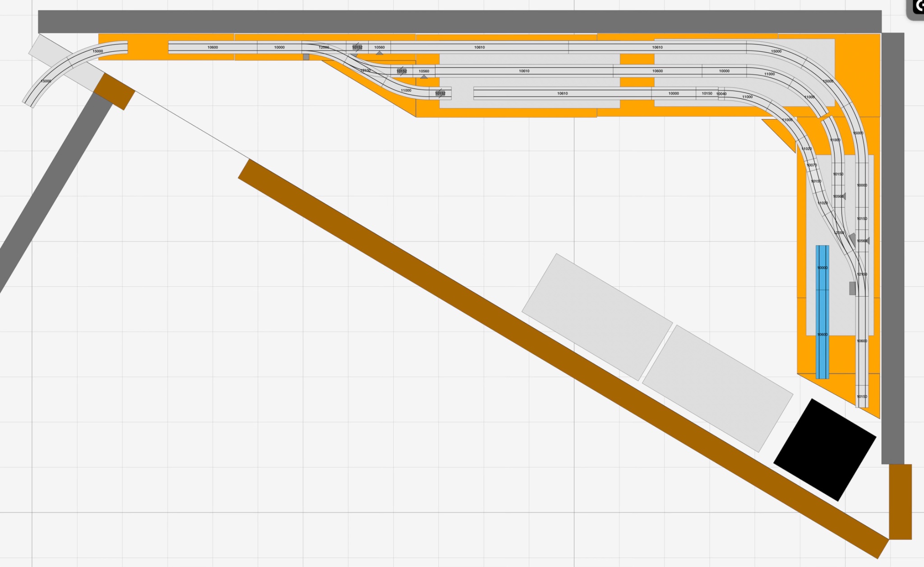The width and height of the screenshot is (924, 567).
Task: Click the gray turnout motor box near 12000
Action: pyautogui.click(x=306, y=57)
